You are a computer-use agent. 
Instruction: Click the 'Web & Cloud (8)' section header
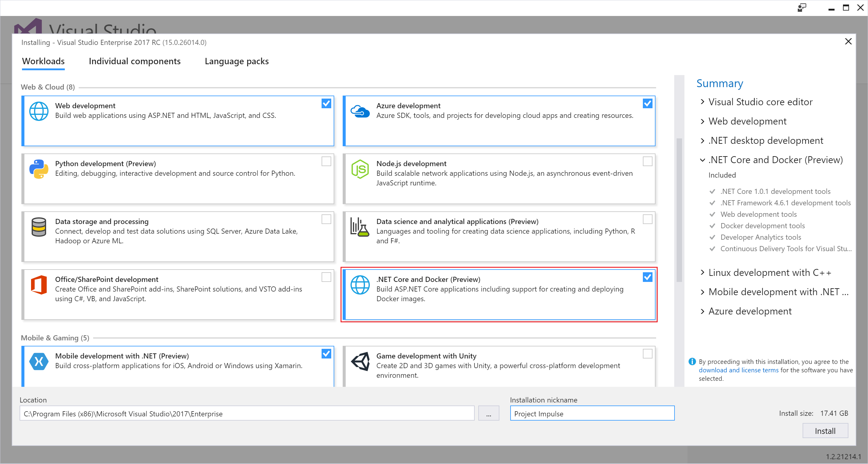click(x=48, y=87)
